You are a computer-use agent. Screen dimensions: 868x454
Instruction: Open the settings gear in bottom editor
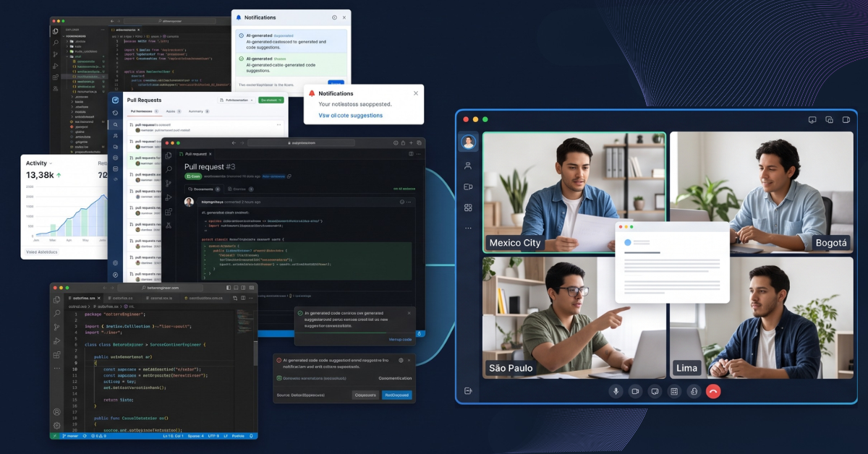pos(56,425)
